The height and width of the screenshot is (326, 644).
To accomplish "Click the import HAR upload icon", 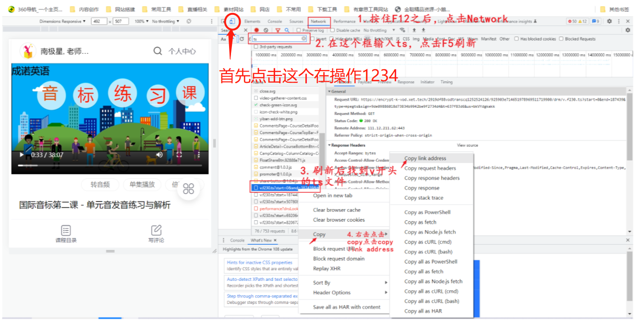I will 414,30.
